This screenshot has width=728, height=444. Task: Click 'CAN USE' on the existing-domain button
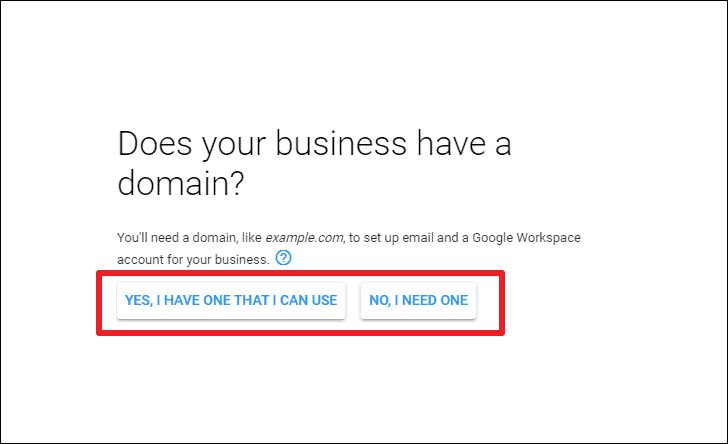(x=308, y=300)
